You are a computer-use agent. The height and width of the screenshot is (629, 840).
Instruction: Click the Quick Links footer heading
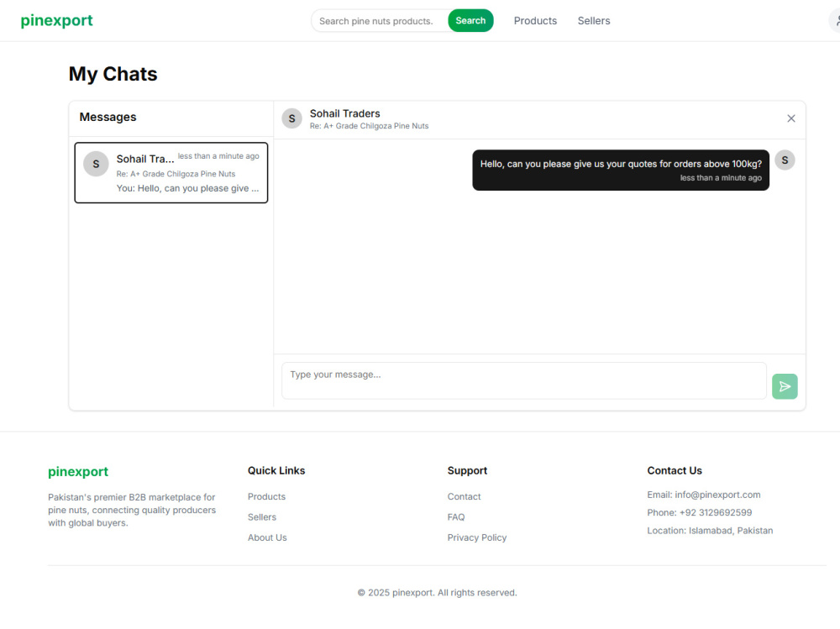276,470
